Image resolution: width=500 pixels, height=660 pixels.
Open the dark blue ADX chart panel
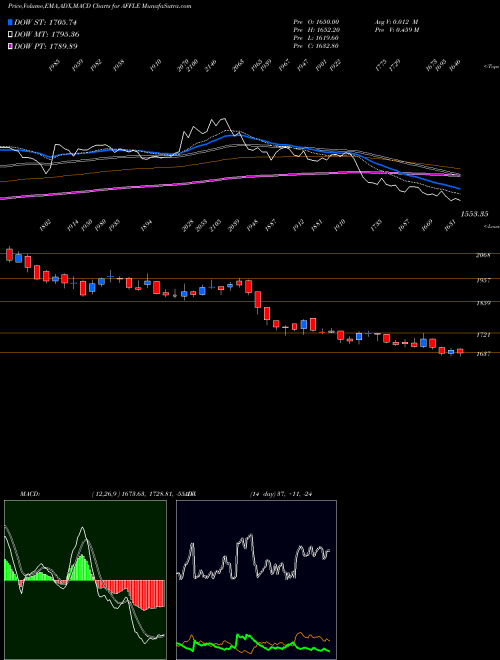256,580
